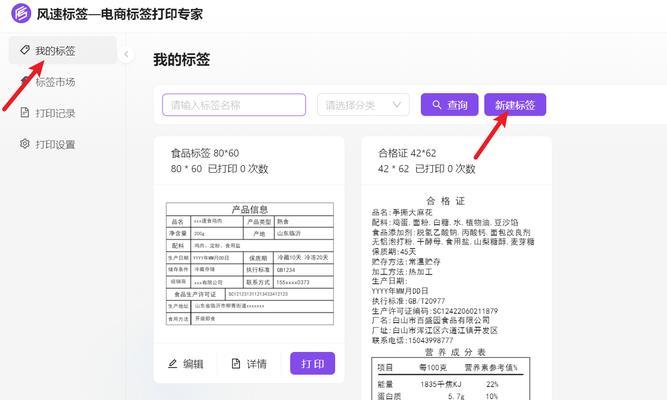The width and height of the screenshot is (667, 400).
Task: Click the 合格证 42*62 card title
Action: coord(407,153)
